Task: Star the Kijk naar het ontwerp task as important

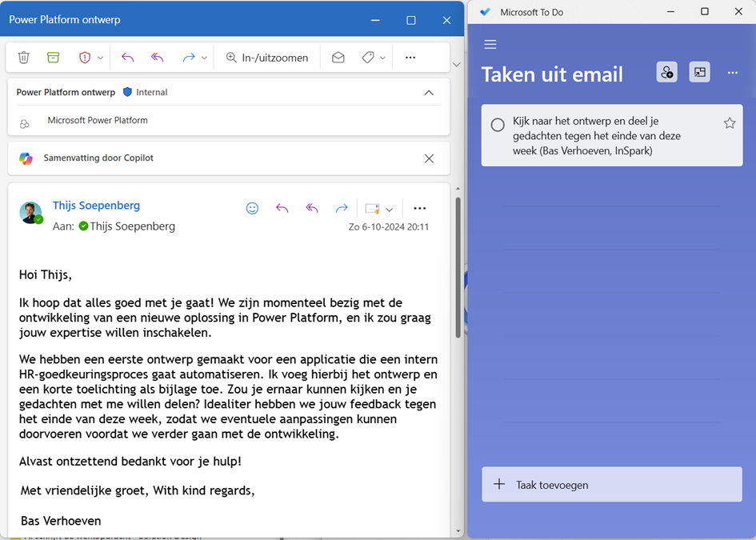Action: point(730,123)
